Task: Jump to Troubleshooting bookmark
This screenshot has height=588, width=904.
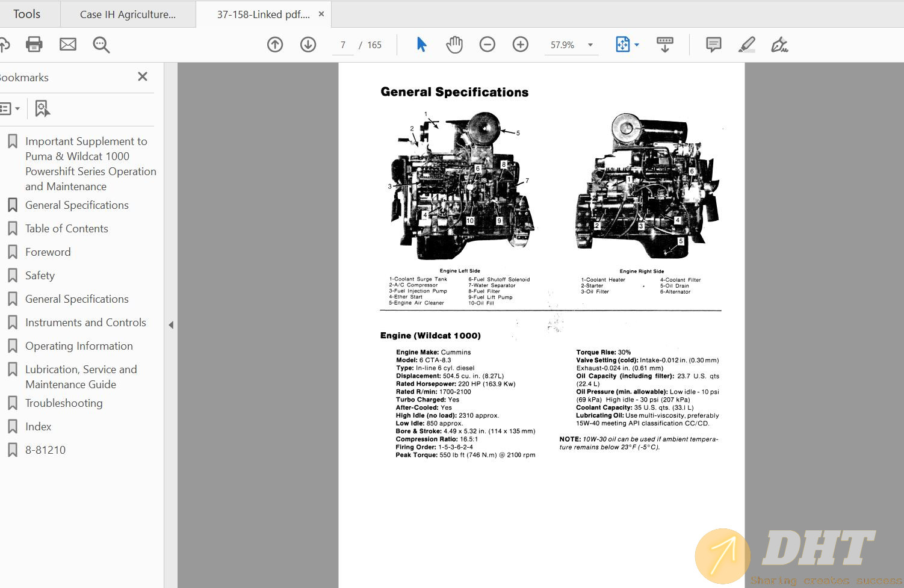Action: point(64,403)
